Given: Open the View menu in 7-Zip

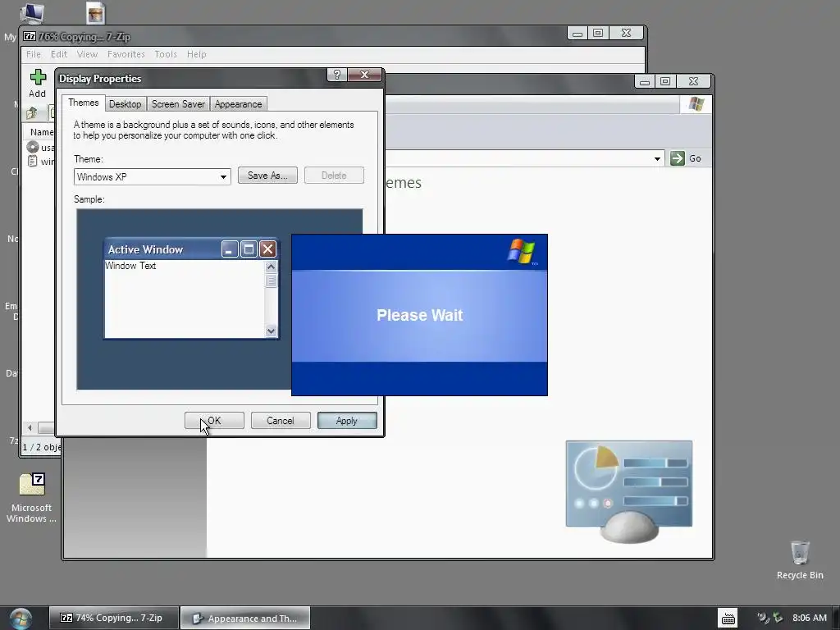Looking at the screenshot, I should (x=87, y=54).
